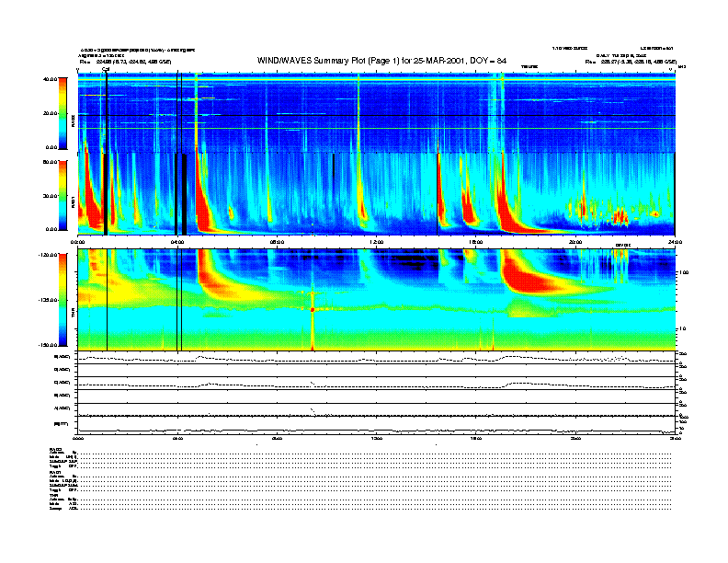
Task: Click the 20.00 label on RAD2 scale
Action: click(x=51, y=113)
